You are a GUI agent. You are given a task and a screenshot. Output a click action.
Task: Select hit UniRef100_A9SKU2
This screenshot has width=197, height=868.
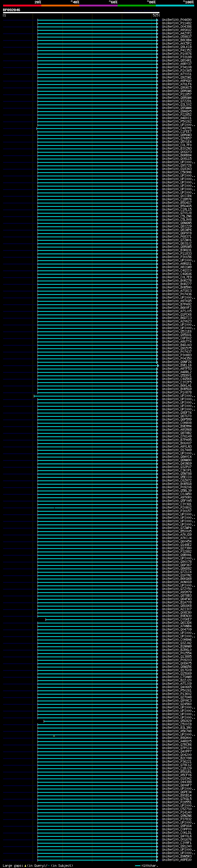[177, 30]
